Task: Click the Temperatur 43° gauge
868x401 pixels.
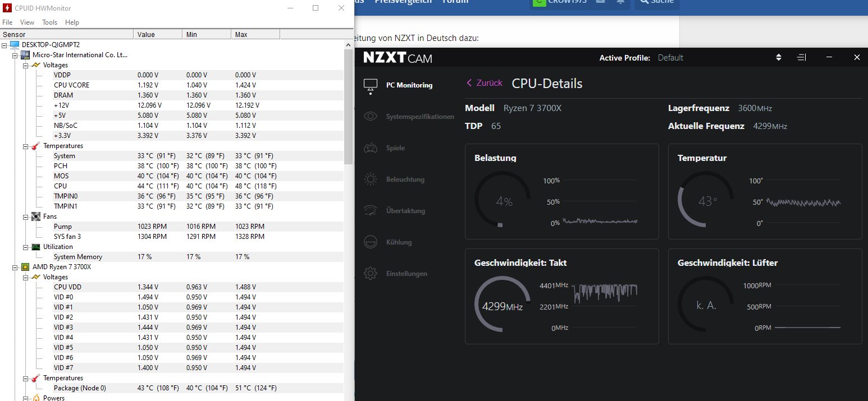Action: pos(706,199)
